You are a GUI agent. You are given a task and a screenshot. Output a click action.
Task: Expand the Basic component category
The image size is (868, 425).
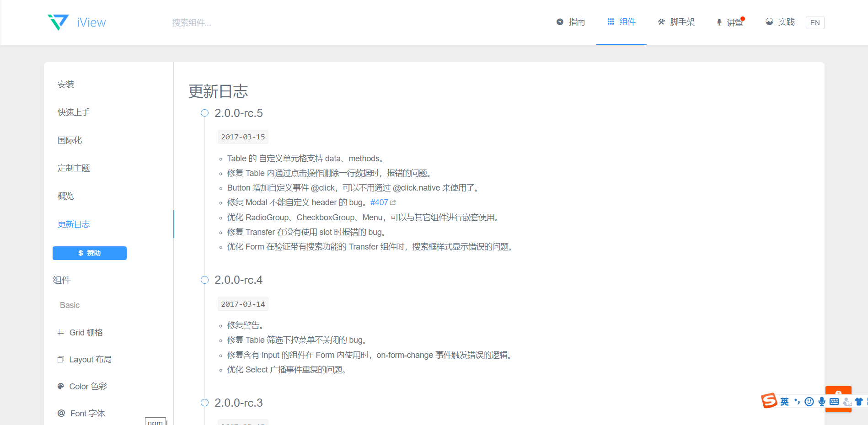point(70,305)
